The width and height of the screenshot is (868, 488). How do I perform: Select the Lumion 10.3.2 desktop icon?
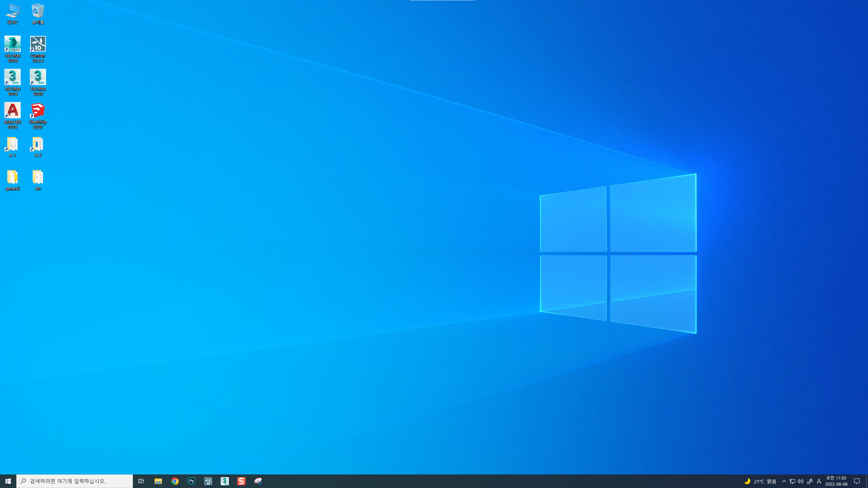pyautogui.click(x=38, y=49)
